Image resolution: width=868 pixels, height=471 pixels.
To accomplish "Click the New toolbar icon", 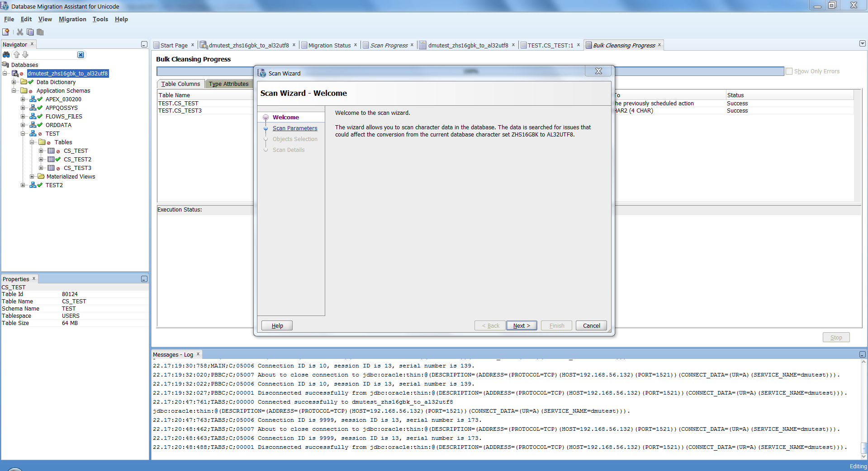I will 6,32.
